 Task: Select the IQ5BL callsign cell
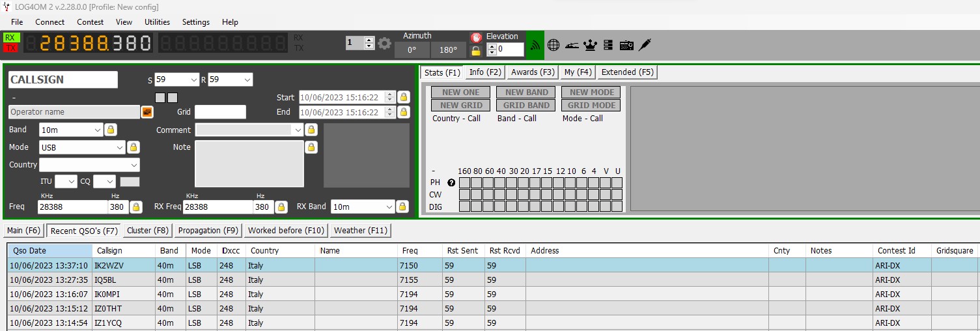(124, 280)
